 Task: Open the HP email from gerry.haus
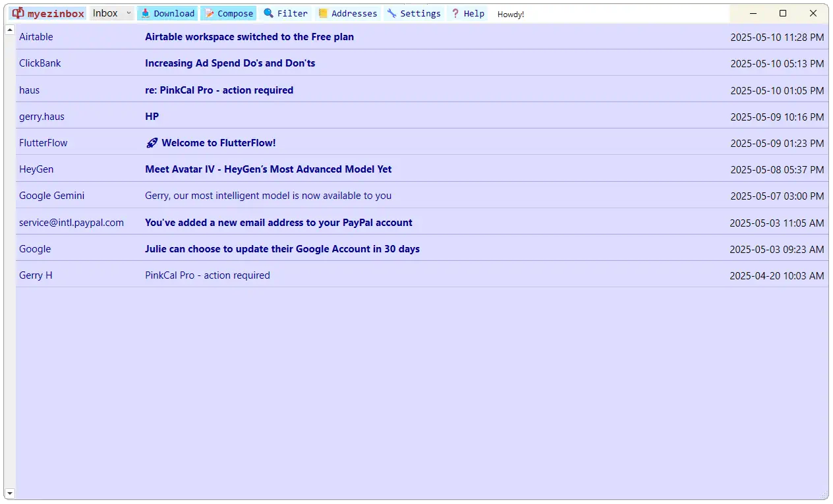click(152, 117)
